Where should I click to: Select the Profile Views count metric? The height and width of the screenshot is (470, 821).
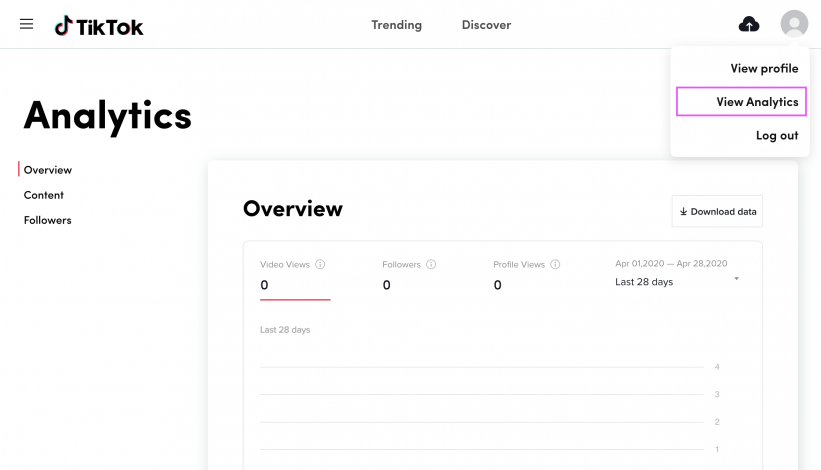526,276
